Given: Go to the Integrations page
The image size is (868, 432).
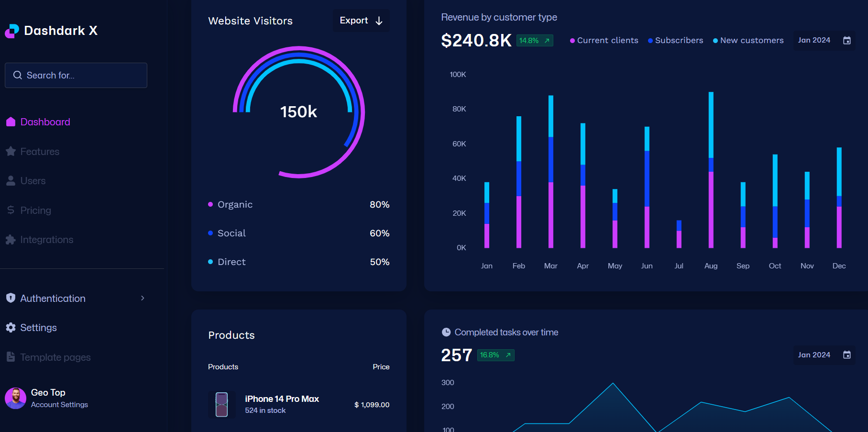Looking at the screenshot, I should click(46, 240).
